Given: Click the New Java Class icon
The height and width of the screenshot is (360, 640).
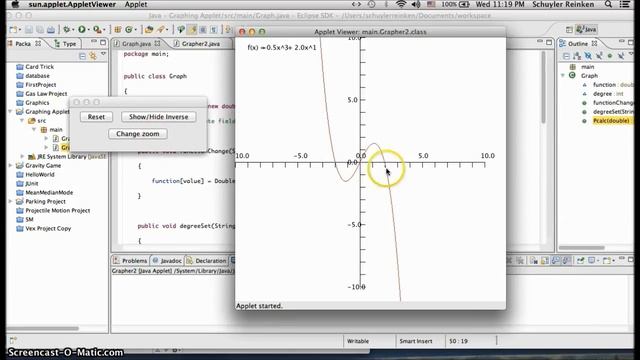Looking at the screenshot, I should click(129, 29).
